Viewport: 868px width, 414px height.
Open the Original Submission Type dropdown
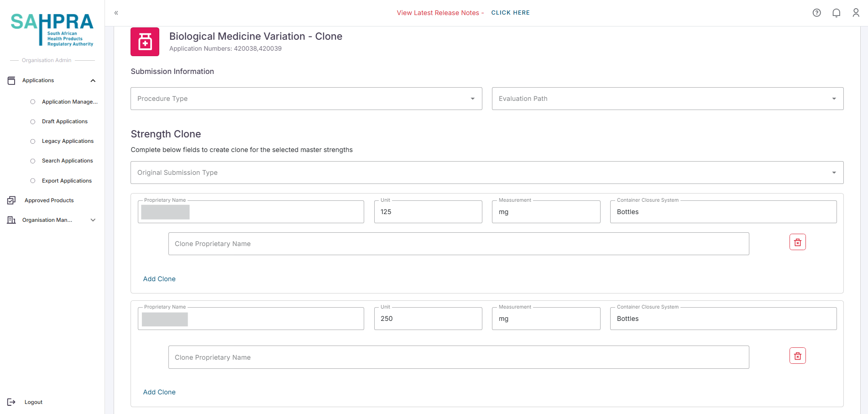pyautogui.click(x=486, y=173)
